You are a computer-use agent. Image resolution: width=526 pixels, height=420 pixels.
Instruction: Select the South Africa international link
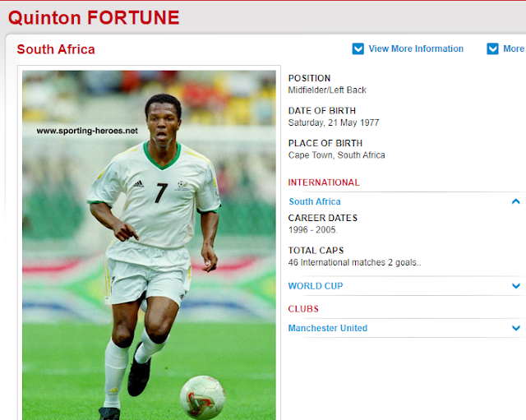[x=315, y=201]
